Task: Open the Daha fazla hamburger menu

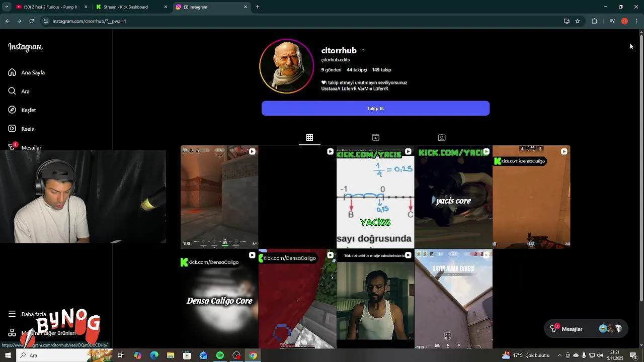Action: coord(27,314)
